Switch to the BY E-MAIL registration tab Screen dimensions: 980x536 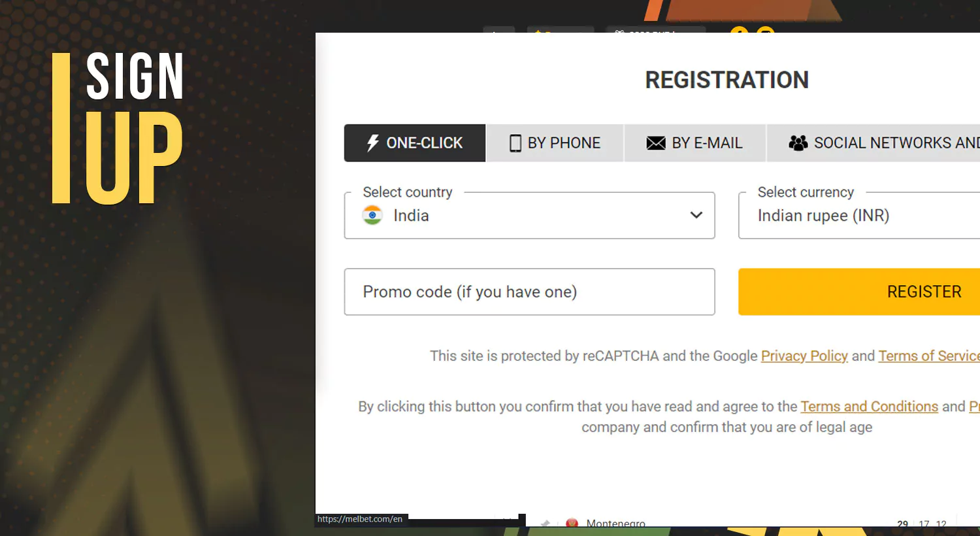point(694,142)
